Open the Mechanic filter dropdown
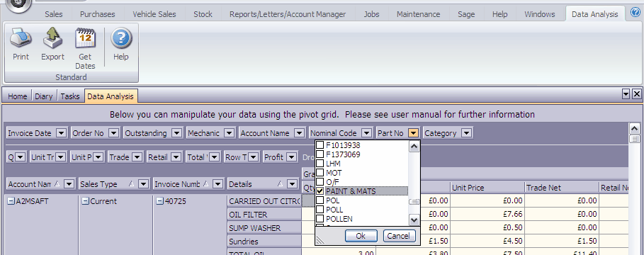 (230, 133)
